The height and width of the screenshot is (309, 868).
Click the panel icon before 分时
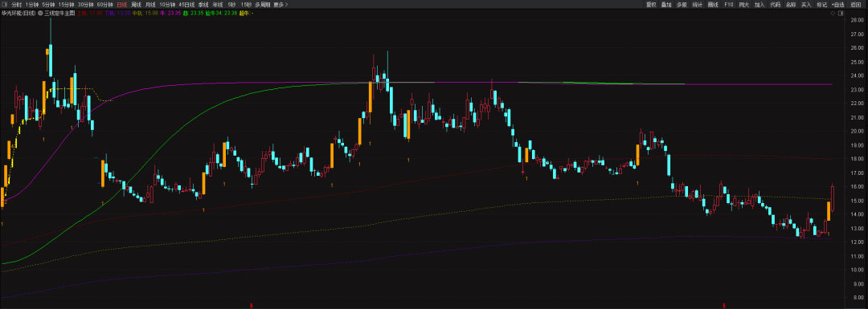point(5,5)
